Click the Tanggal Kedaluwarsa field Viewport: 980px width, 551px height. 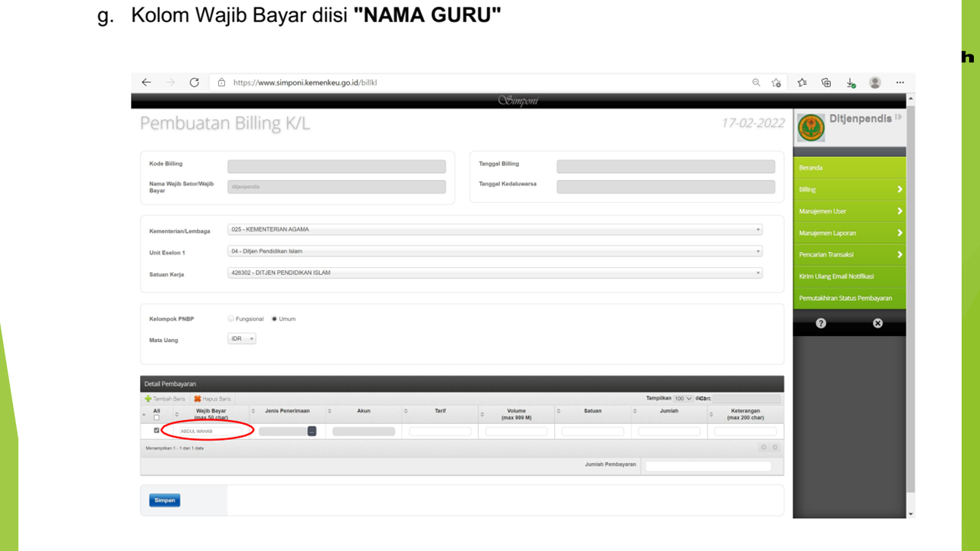(665, 187)
